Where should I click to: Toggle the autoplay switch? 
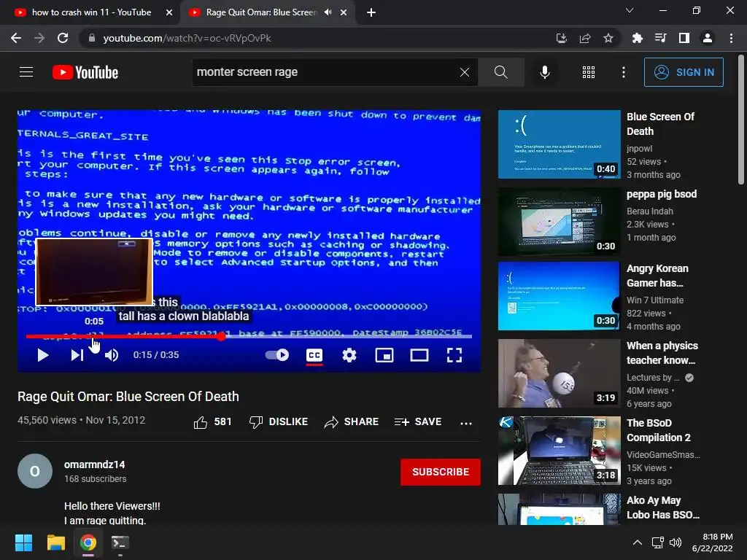[276, 355]
